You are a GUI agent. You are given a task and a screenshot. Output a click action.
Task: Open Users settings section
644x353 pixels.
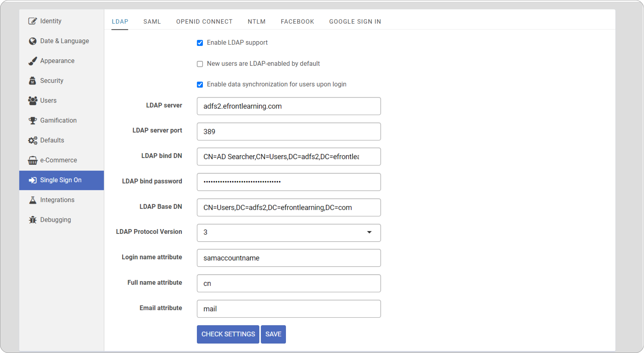point(62,101)
